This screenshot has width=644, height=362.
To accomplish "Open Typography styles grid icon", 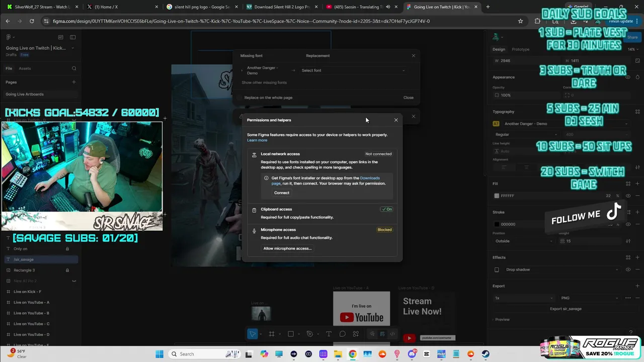I will [x=637, y=112].
